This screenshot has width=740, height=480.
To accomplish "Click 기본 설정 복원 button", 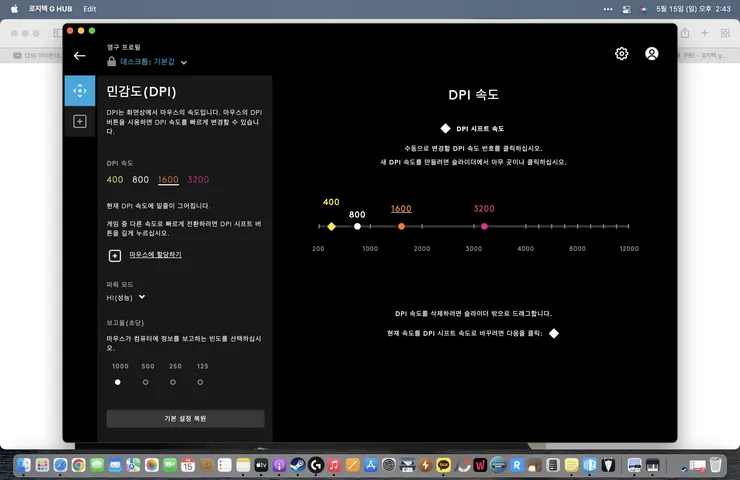I will coord(185,419).
